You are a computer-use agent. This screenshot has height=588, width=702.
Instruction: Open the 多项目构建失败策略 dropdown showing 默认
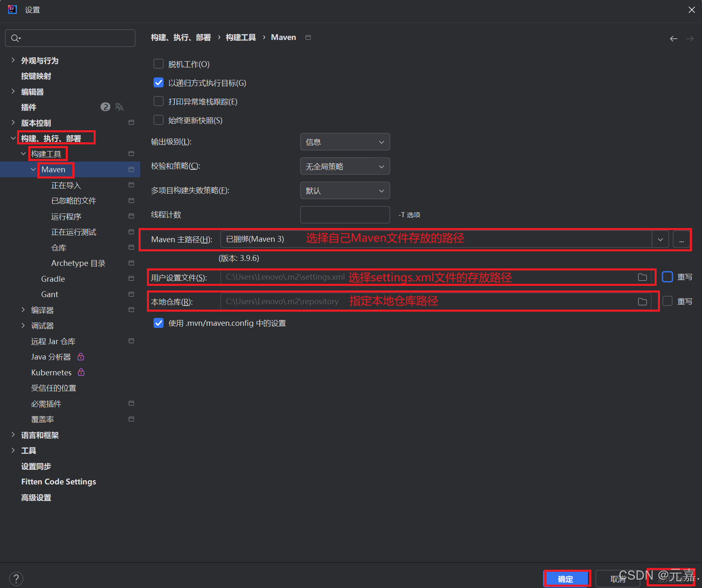(x=345, y=191)
